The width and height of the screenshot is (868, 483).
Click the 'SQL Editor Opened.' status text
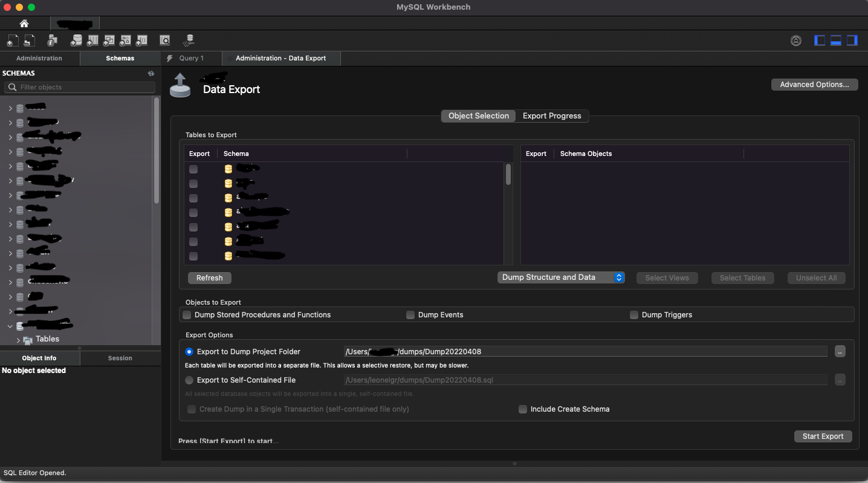pos(34,473)
